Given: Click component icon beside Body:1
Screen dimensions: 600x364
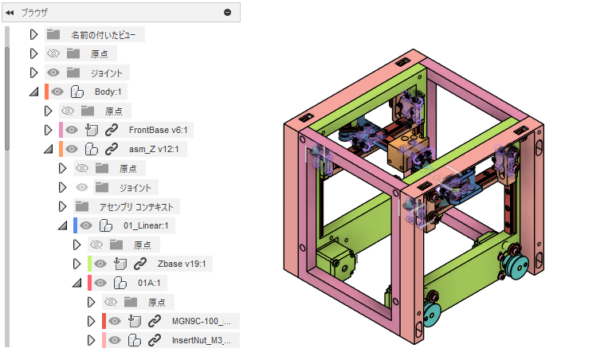Looking at the screenshot, I should click(x=77, y=92).
